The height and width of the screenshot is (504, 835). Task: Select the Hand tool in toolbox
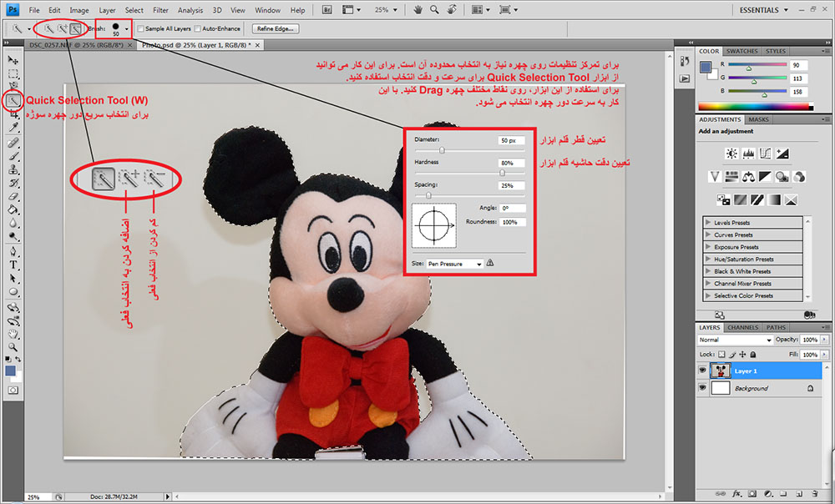click(x=13, y=335)
